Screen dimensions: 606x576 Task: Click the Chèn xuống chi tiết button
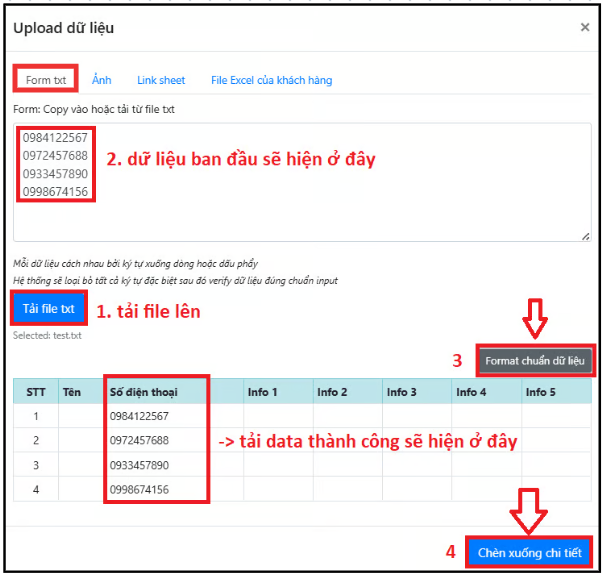tap(528, 552)
